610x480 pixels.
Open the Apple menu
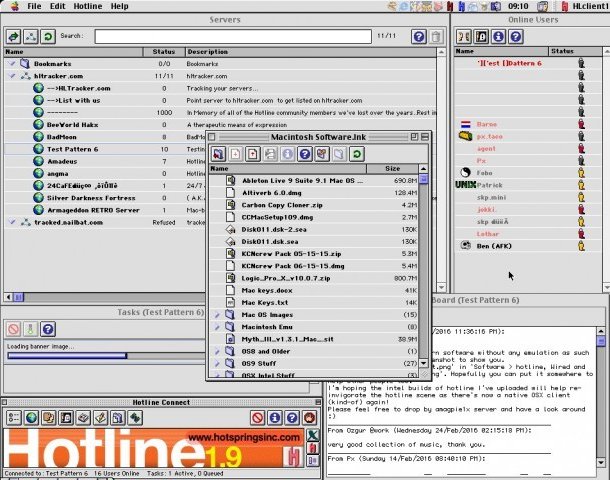coord(14,6)
